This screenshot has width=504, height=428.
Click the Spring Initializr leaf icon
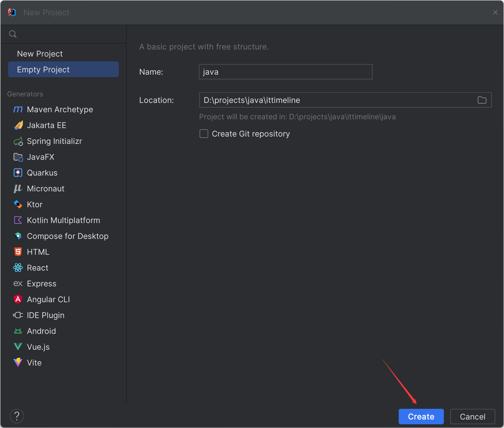(x=18, y=141)
